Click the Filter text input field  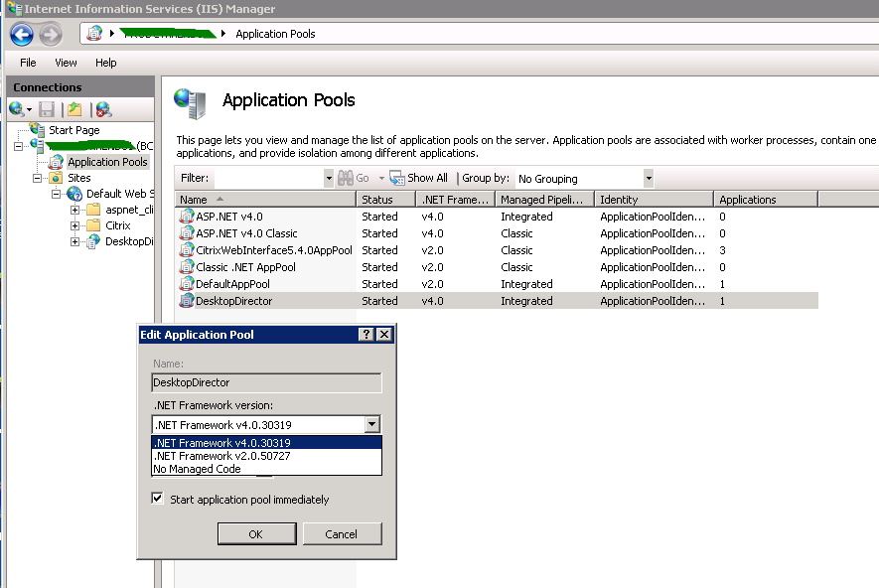pyautogui.click(x=269, y=178)
